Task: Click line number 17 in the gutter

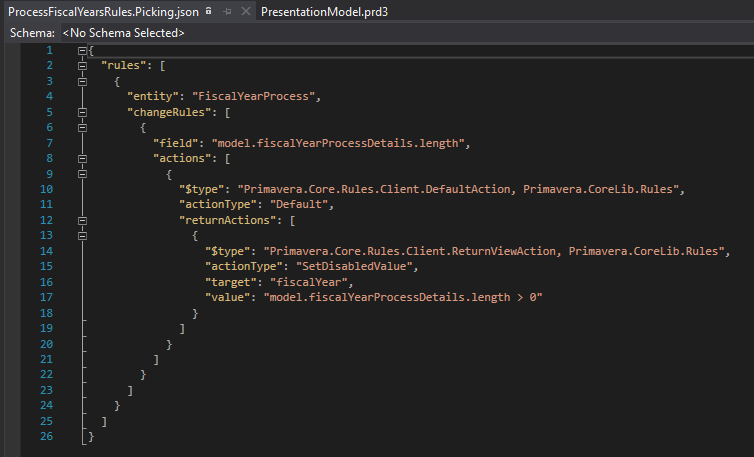Action: click(x=46, y=297)
